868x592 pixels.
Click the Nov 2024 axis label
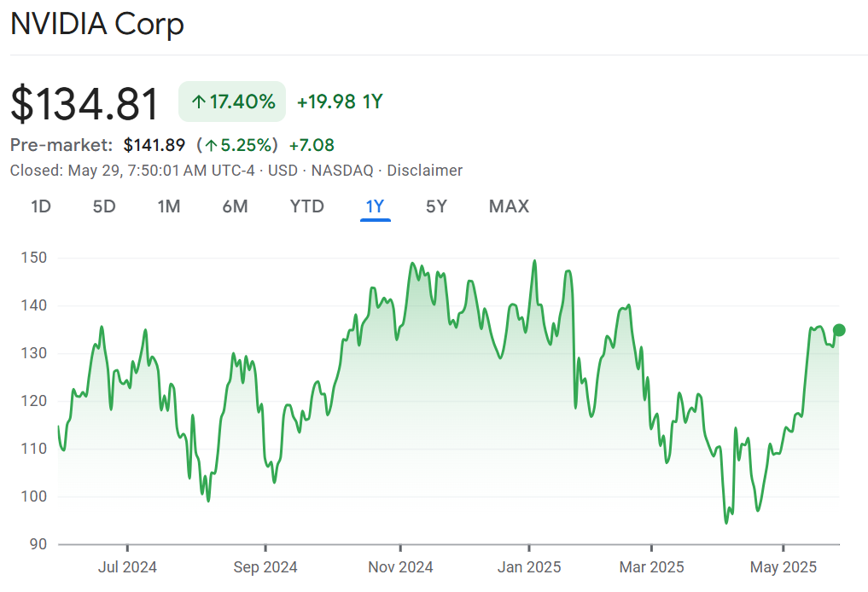(399, 566)
